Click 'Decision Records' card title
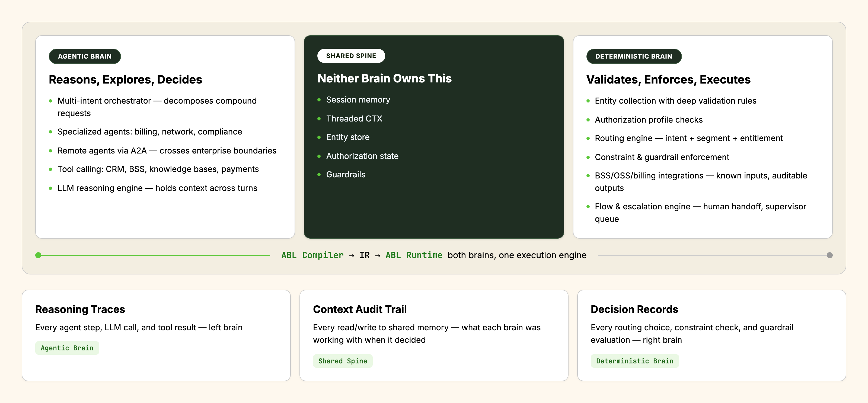The width and height of the screenshot is (868, 403). (x=634, y=309)
